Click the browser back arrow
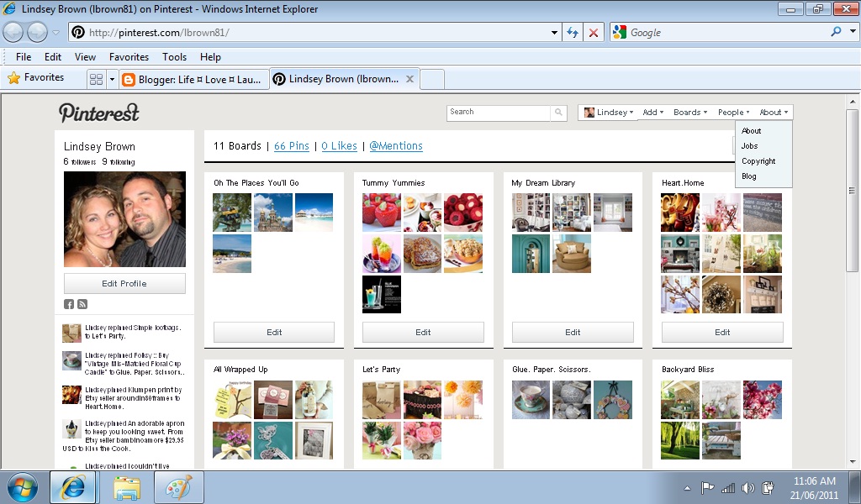This screenshot has height=504, width=861. coord(14,33)
